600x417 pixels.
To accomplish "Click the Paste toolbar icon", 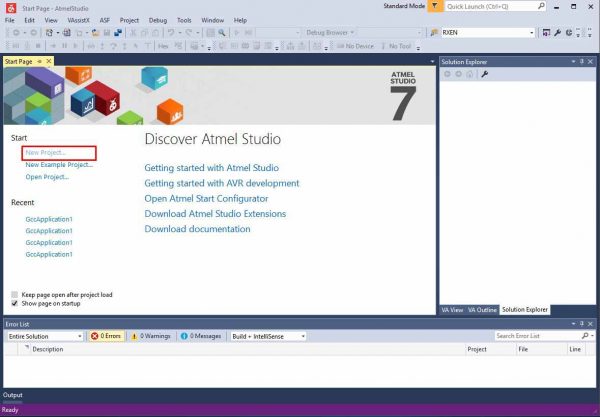I will 155,33.
